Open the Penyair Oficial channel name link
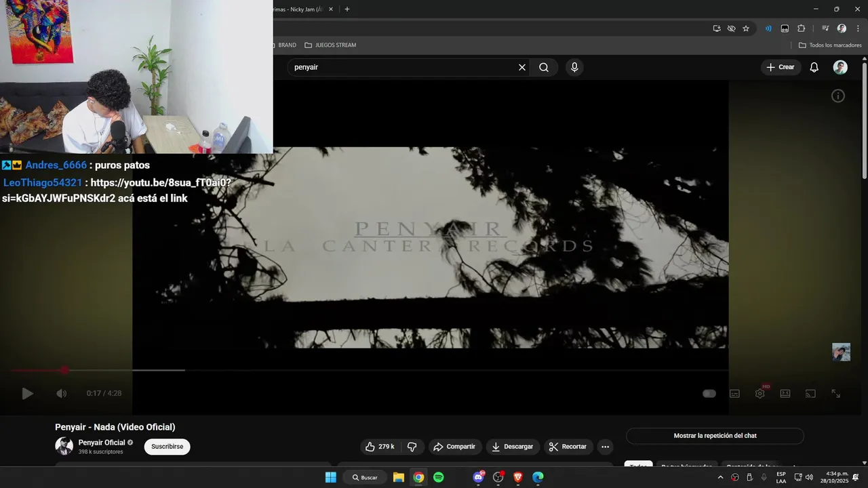Image resolution: width=868 pixels, height=488 pixels. click(102, 443)
